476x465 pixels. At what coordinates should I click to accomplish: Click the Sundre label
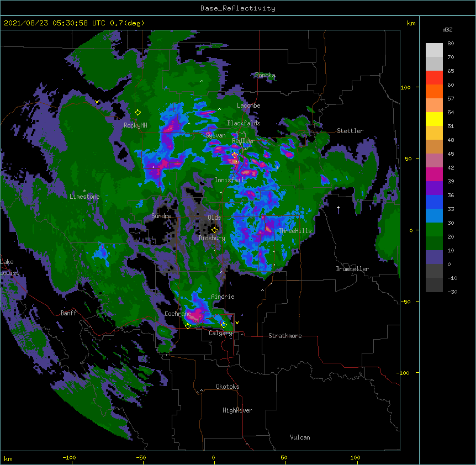[x=161, y=216]
